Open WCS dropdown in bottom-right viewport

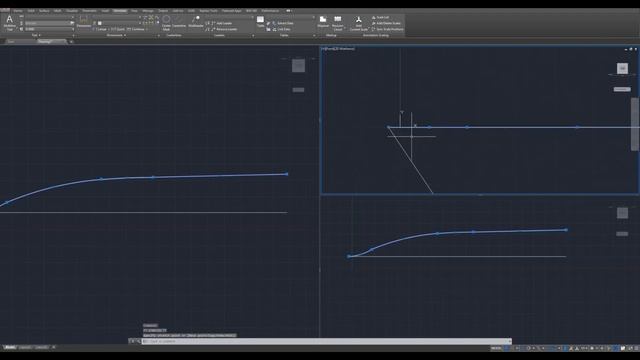point(622,234)
